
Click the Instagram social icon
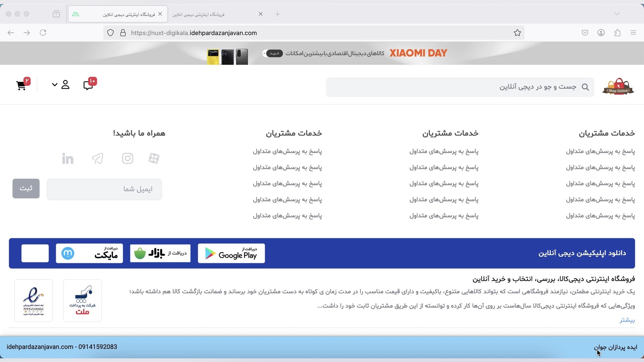(127, 158)
